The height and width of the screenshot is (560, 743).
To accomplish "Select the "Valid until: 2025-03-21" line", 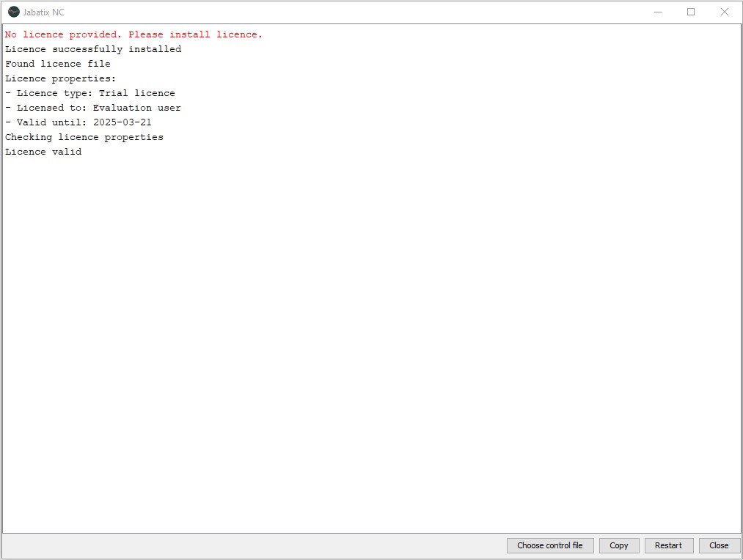I will [x=78, y=122].
